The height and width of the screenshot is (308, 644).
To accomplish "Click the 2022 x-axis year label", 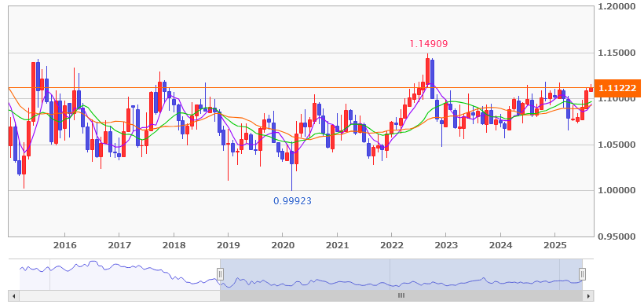I will [391, 246].
